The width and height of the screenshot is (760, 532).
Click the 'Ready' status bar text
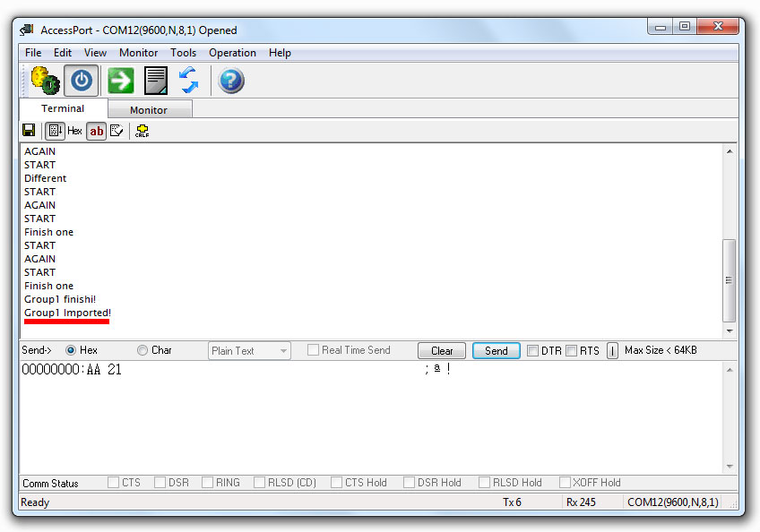point(35,502)
